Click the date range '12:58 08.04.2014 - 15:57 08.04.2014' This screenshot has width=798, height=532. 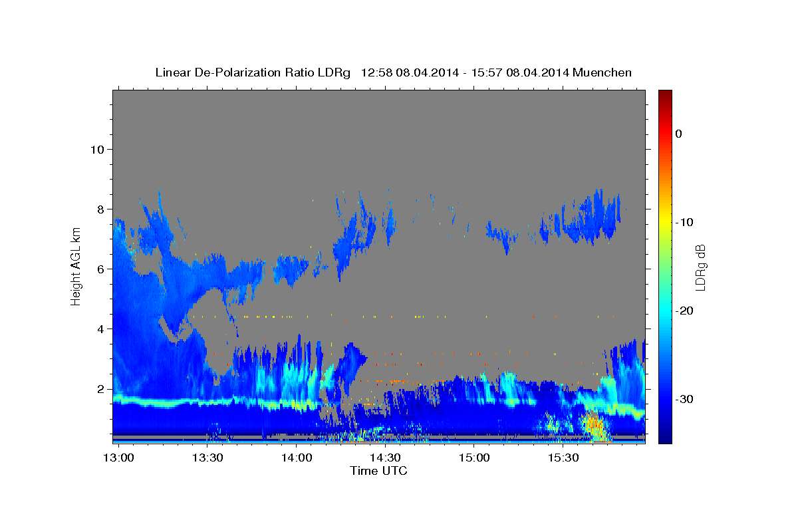(464, 72)
